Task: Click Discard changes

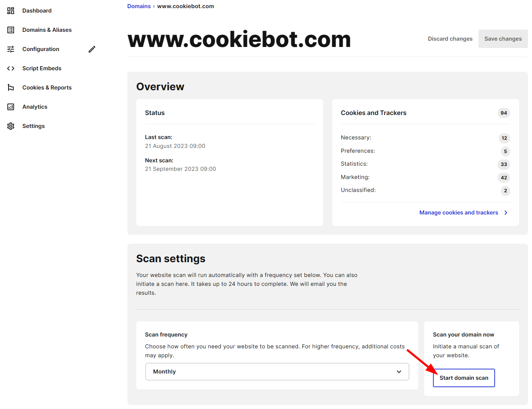Action: (x=450, y=39)
